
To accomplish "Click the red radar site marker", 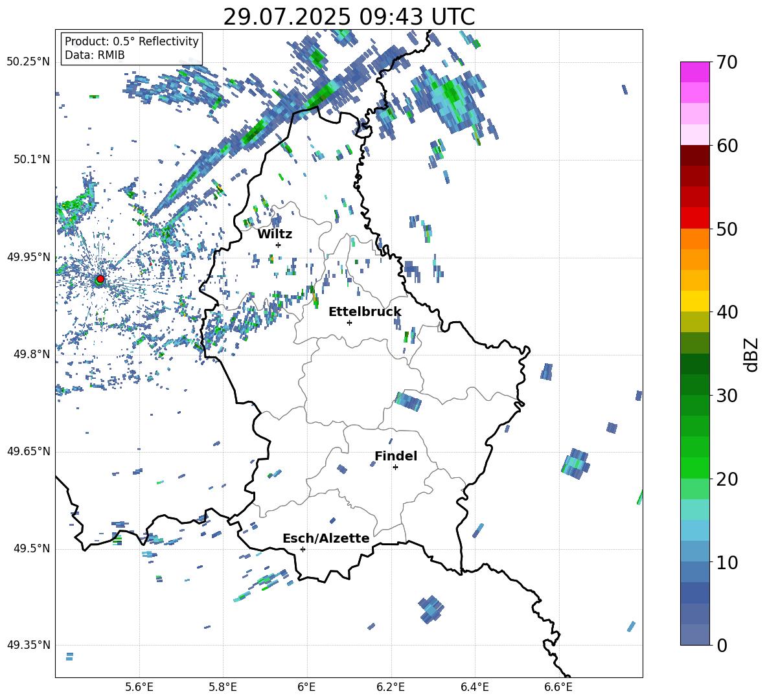I will tap(100, 278).
